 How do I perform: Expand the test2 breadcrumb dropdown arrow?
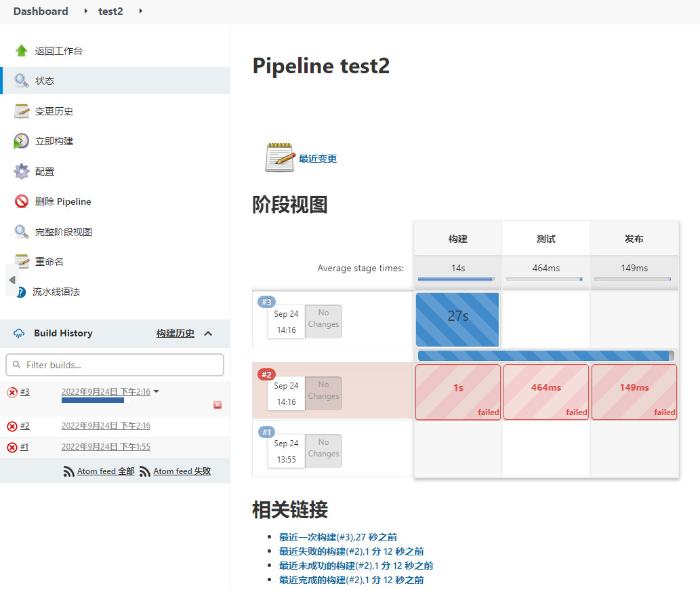140,12
